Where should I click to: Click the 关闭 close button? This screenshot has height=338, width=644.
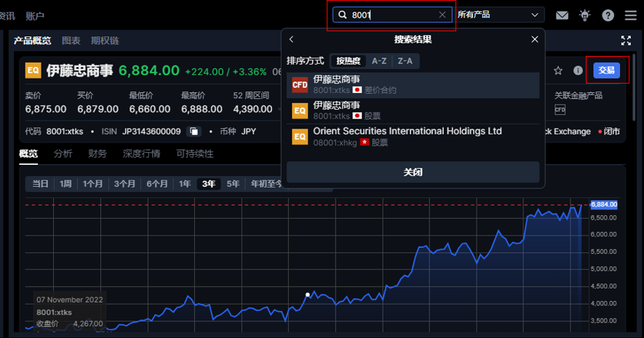413,172
